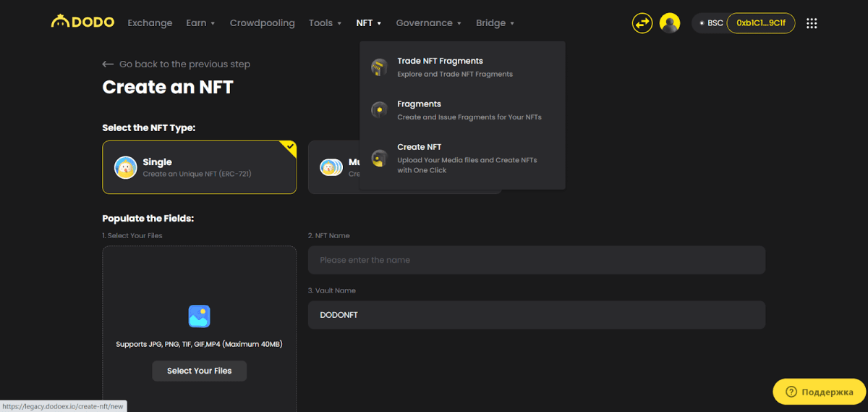Open the user profile avatar icon
This screenshot has width=868, height=412.
click(670, 23)
